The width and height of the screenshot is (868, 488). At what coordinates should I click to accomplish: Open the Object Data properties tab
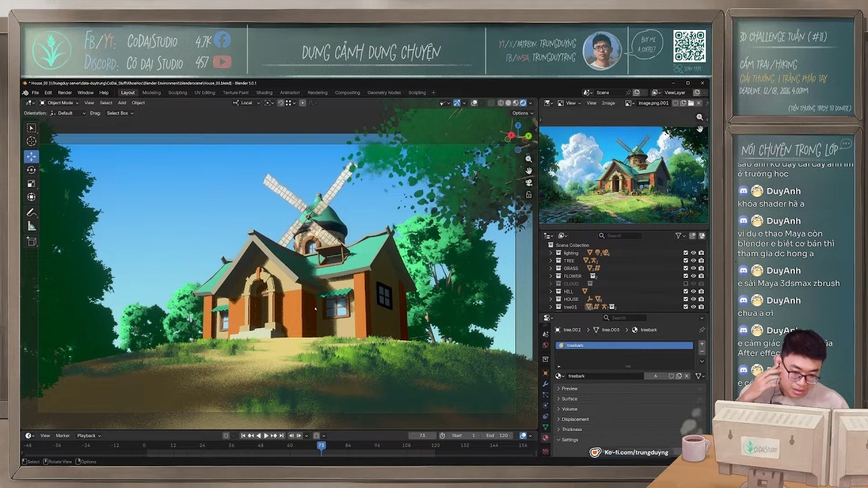tap(545, 427)
